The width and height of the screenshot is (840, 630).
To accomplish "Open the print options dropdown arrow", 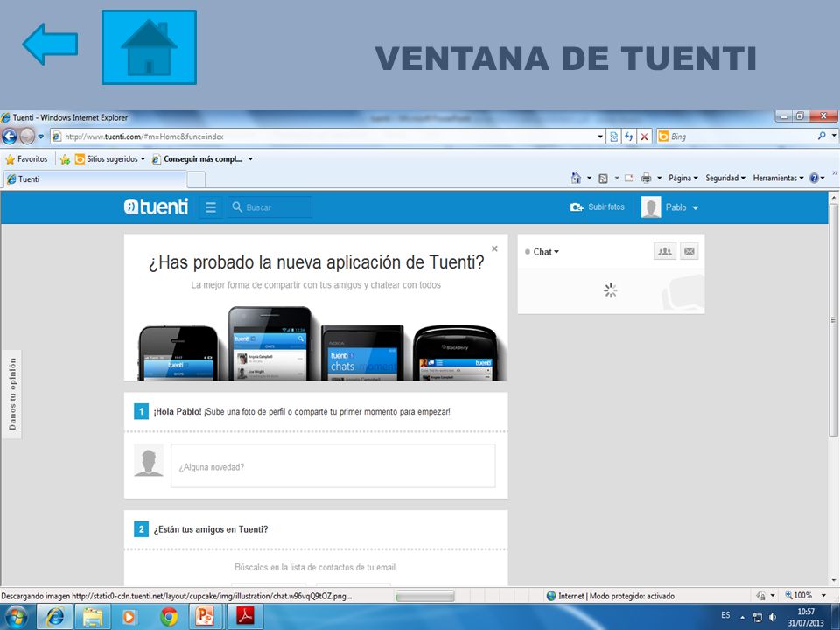I will coord(660,178).
